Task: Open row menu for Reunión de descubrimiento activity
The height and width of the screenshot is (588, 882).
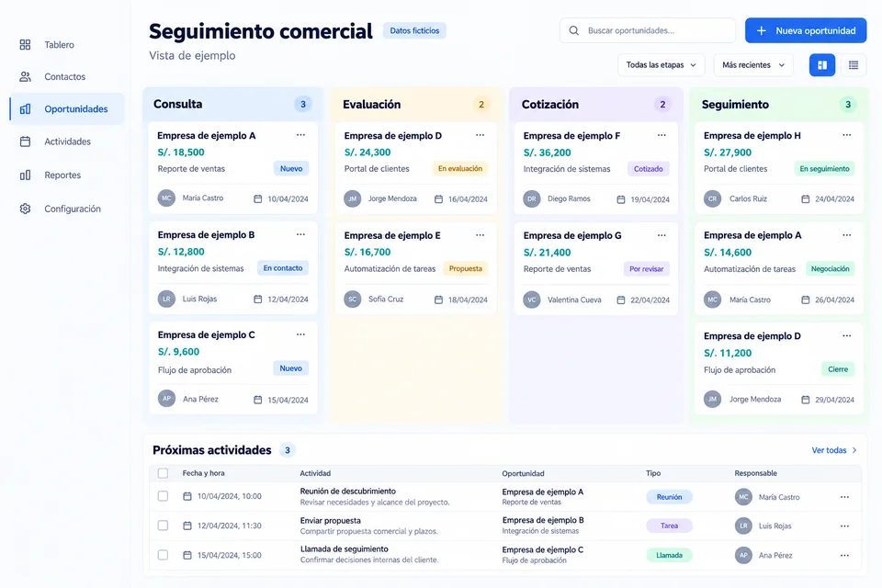Action: tap(844, 497)
